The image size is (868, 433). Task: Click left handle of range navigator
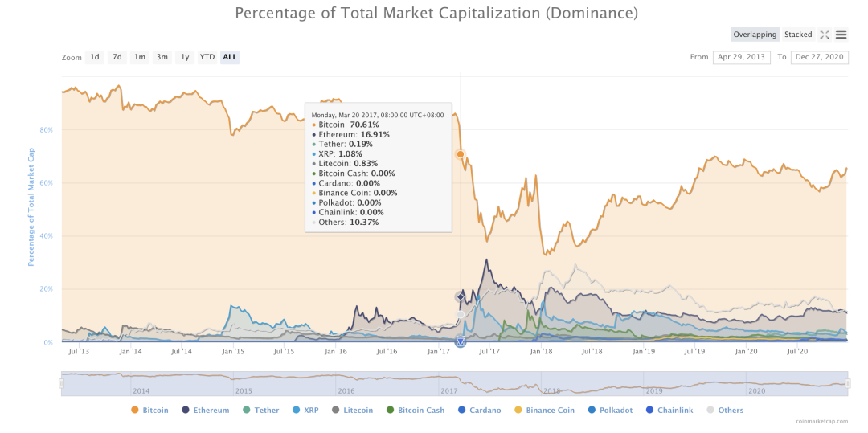61,383
